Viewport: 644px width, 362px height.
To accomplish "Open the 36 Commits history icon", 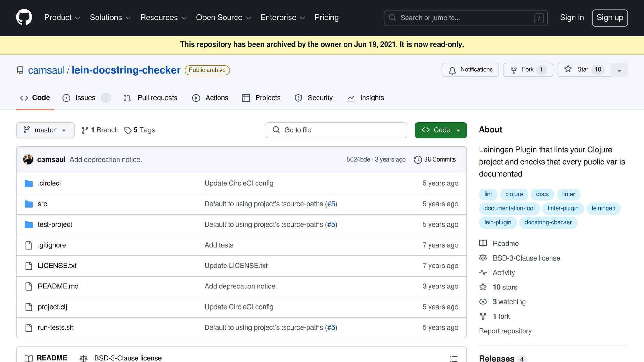I will (418, 160).
